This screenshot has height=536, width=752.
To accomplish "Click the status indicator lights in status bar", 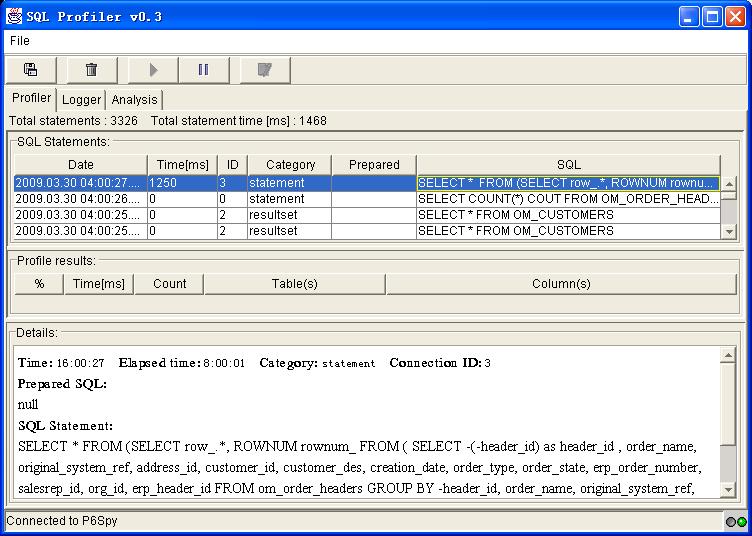I will pos(736,522).
